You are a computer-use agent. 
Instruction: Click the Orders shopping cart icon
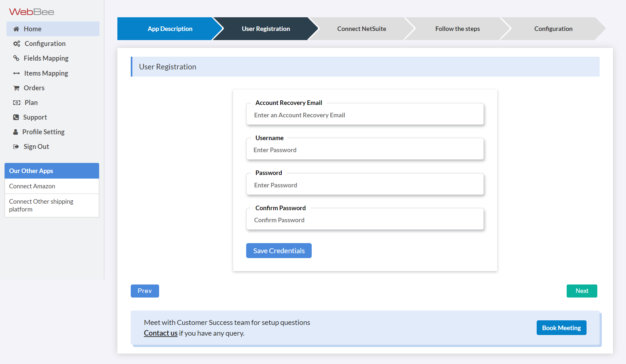tap(16, 88)
